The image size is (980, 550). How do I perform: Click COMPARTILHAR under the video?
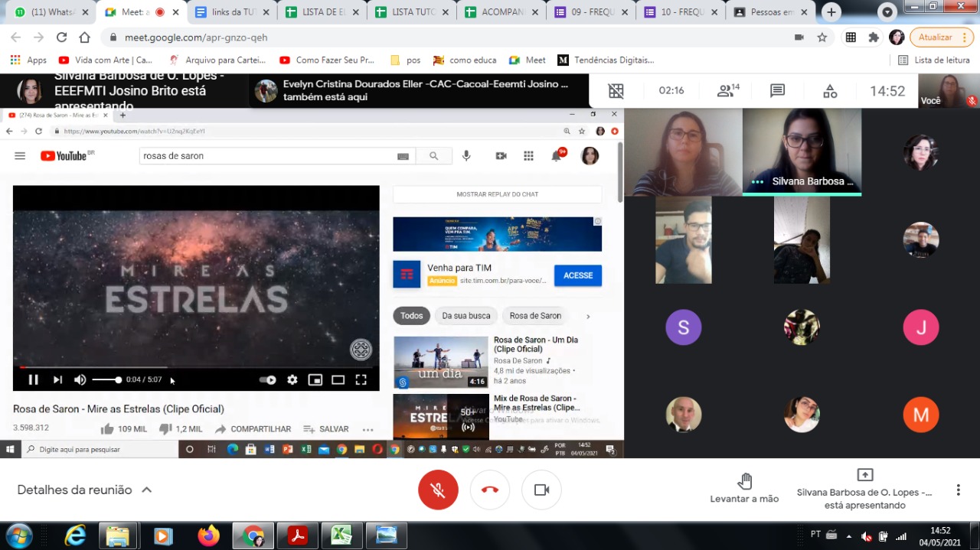tap(253, 429)
